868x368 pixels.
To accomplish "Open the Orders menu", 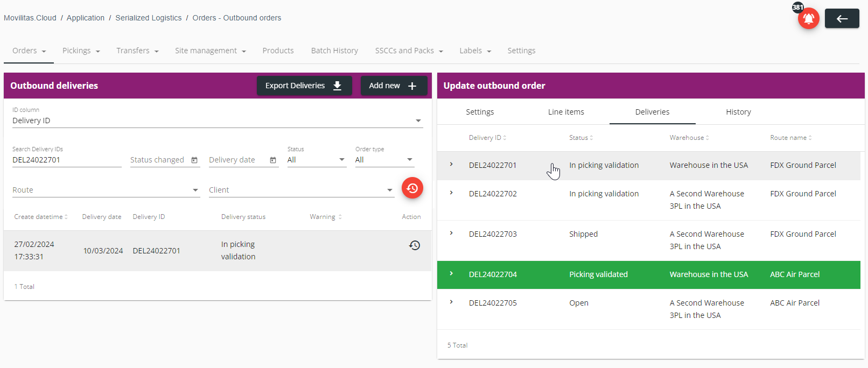I will click(29, 51).
